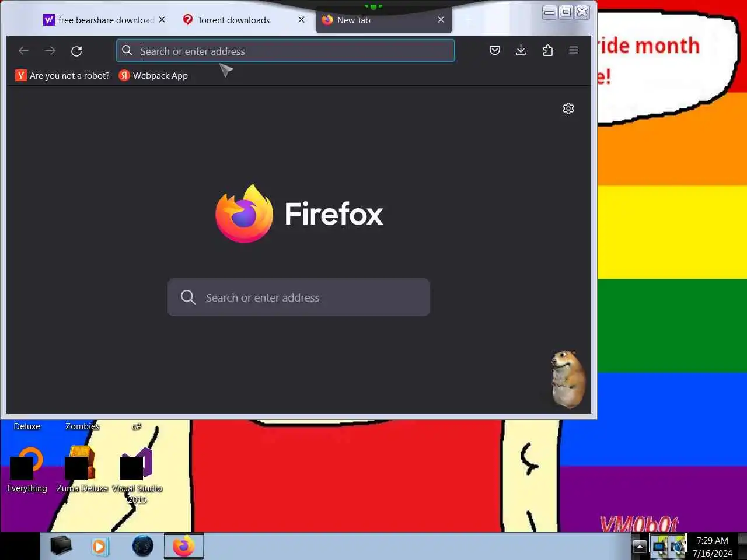This screenshot has height=560, width=747.
Task: Open the black folder icon in the taskbar
Action: 61,546
